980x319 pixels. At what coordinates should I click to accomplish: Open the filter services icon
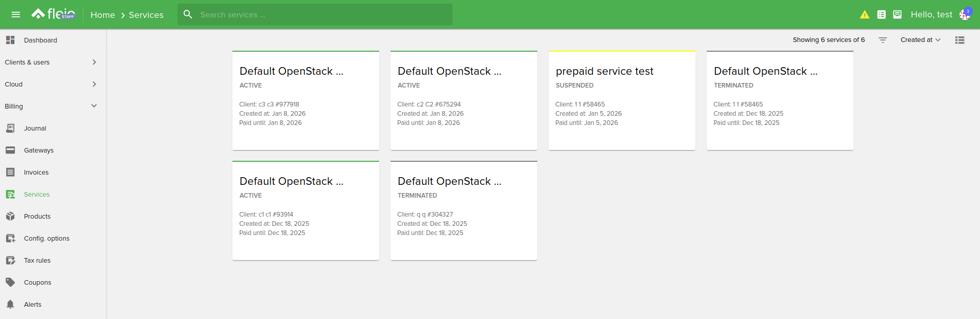(883, 40)
